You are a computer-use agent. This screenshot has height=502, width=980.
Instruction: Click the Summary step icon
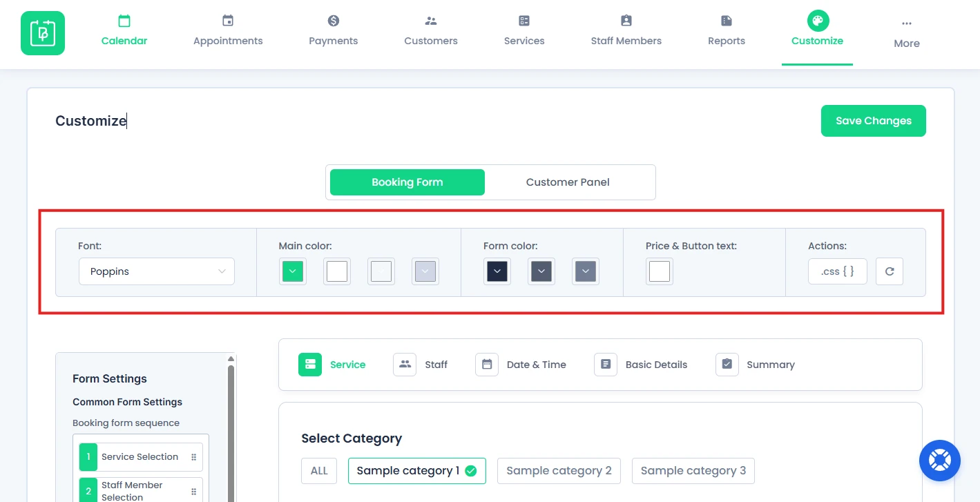(x=727, y=364)
